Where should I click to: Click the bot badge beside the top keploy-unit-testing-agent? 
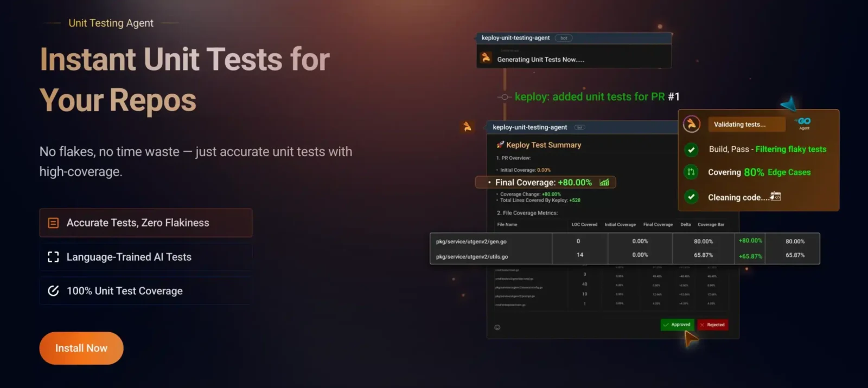click(x=564, y=38)
